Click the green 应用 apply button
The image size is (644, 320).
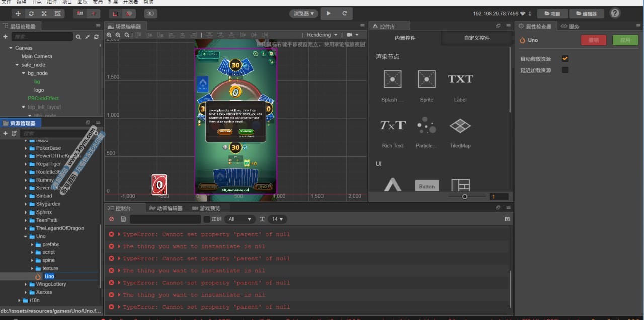tap(625, 40)
